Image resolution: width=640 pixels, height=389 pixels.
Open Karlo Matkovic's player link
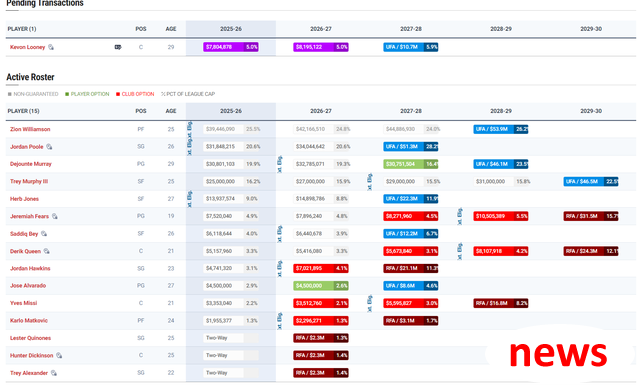click(29, 321)
